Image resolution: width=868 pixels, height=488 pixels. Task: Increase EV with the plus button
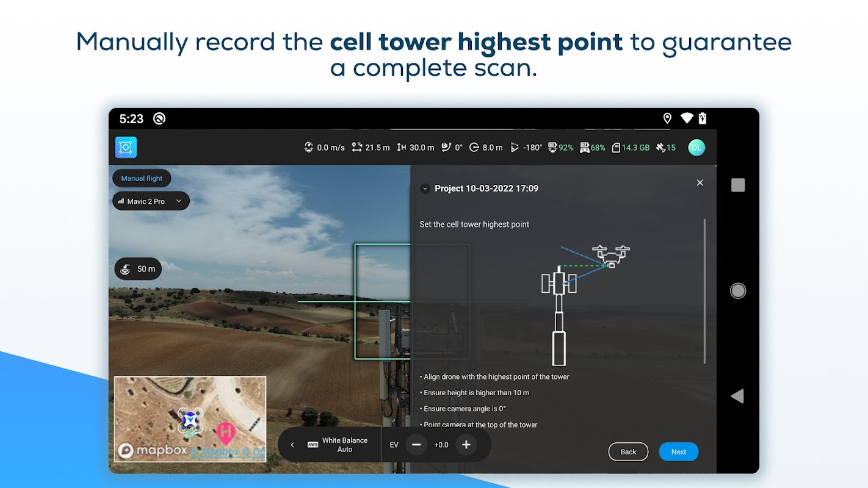click(466, 445)
